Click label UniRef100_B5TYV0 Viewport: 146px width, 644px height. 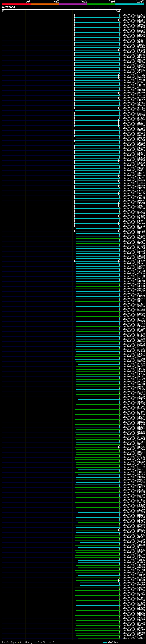pyautogui.click(x=133, y=364)
